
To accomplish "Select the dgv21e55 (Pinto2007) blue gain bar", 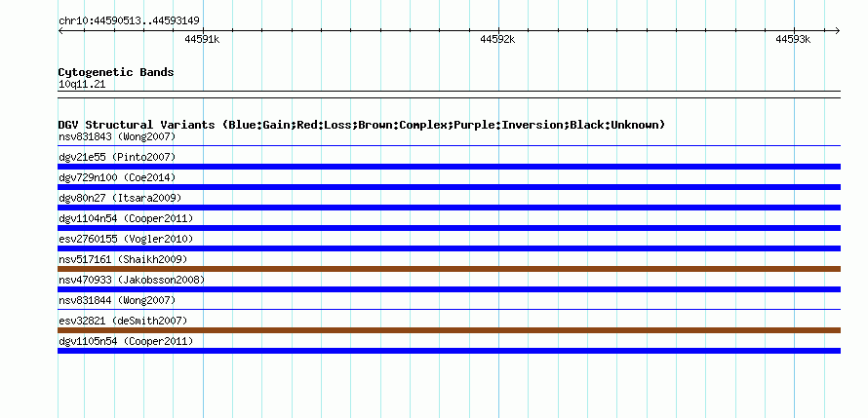I will [x=449, y=167].
